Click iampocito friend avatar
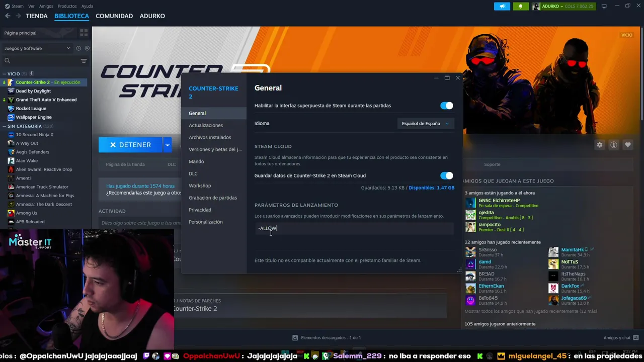 tap(470, 227)
